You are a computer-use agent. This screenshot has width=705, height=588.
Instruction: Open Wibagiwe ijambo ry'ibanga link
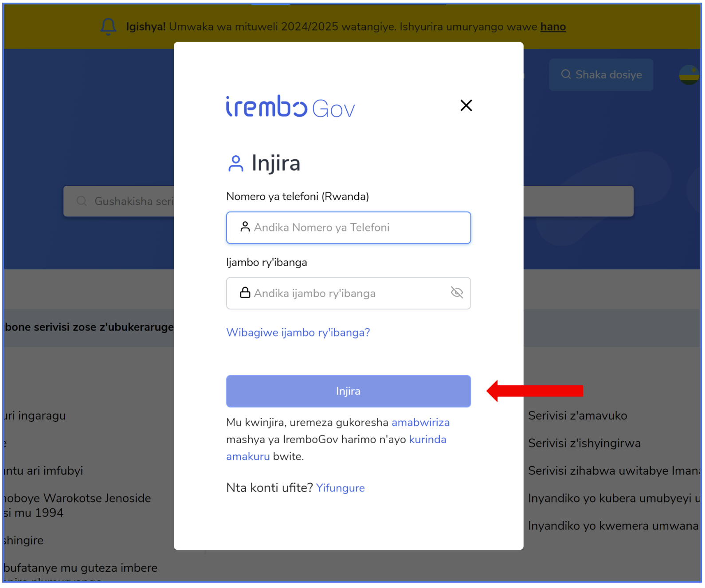point(298,333)
